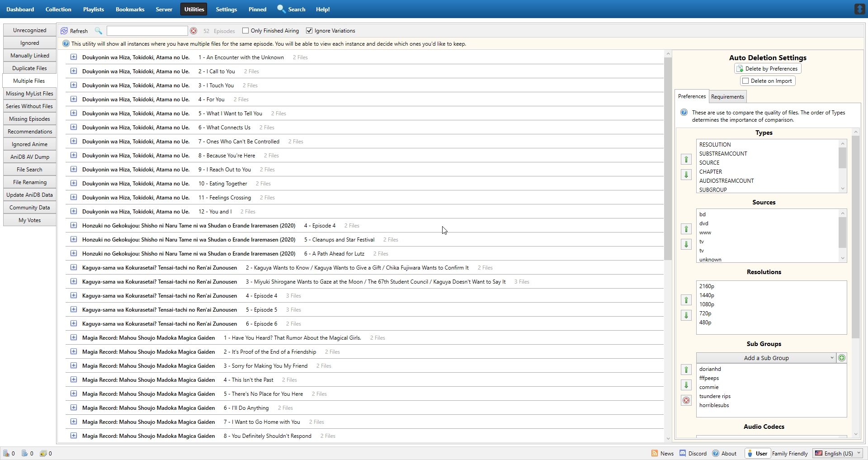Move selected Resolution down with green arrow
Viewport: 868px width, 460px height.
click(686, 315)
